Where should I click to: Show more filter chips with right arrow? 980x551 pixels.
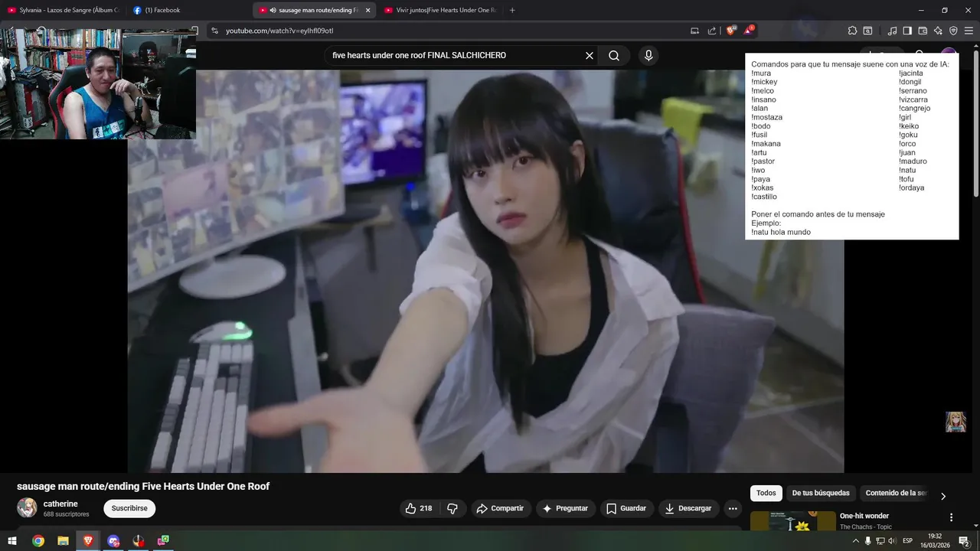pyautogui.click(x=943, y=496)
